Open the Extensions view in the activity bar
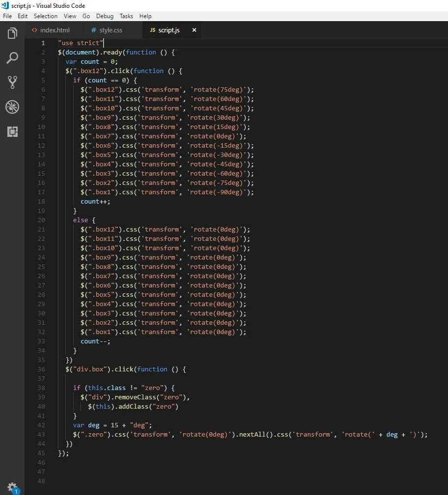The width and height of the screenshot is (448, 495). pyautogui.click(x=12, y=131)
